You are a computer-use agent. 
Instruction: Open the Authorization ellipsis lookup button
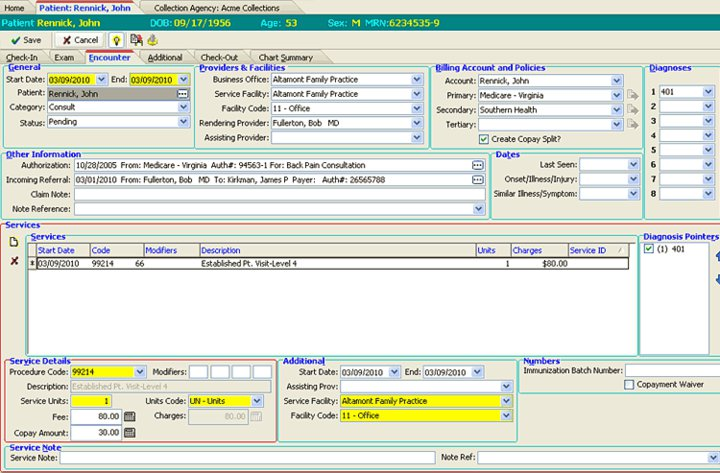(x=478, y=164)
